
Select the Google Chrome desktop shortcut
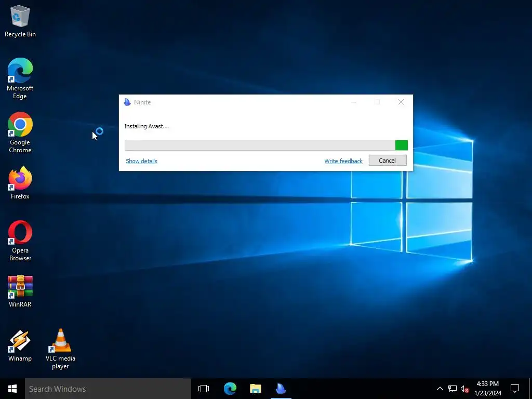click(x=20, y=132)
